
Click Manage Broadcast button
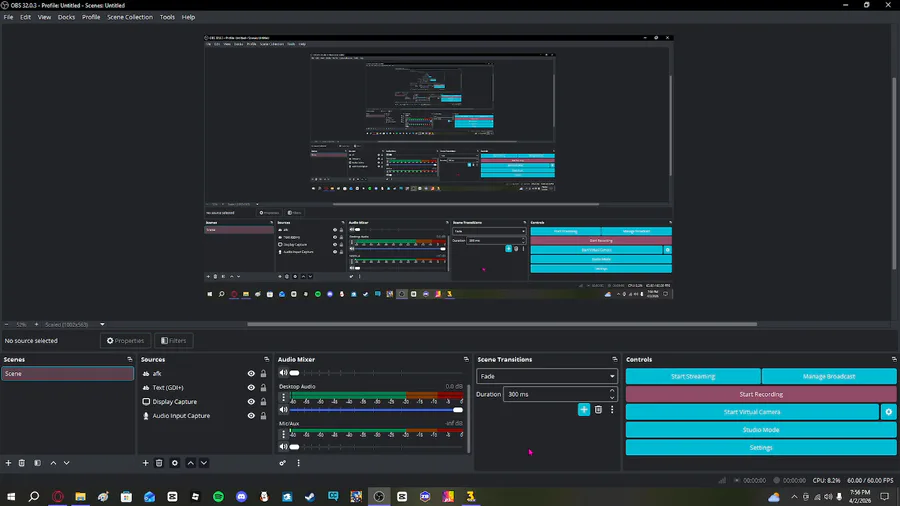(x=829, y=376)
